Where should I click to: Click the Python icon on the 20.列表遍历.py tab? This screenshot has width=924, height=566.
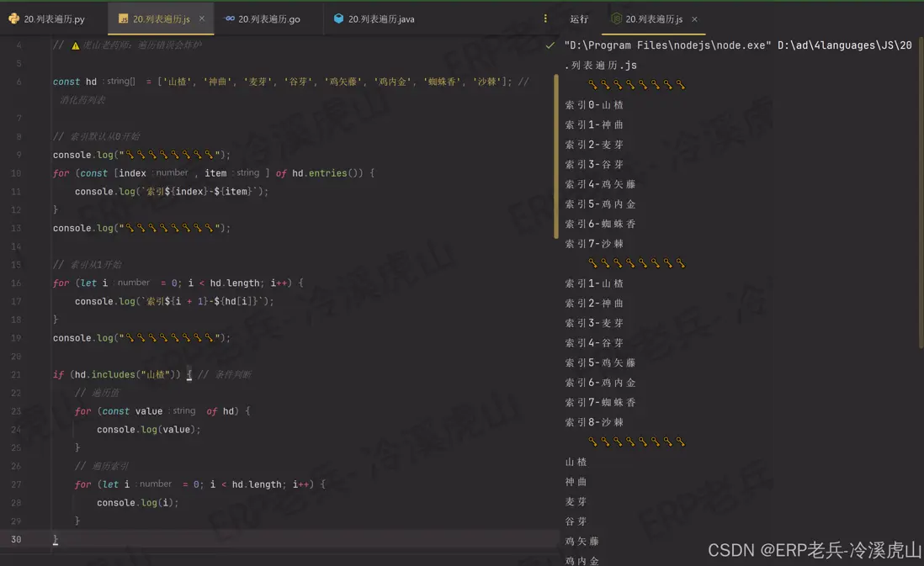[x=15, y=18]
